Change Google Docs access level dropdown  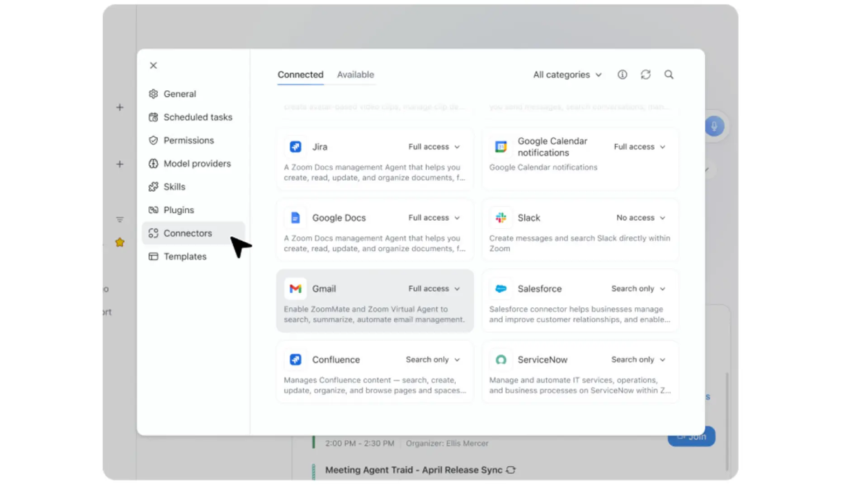click(434, 218)
